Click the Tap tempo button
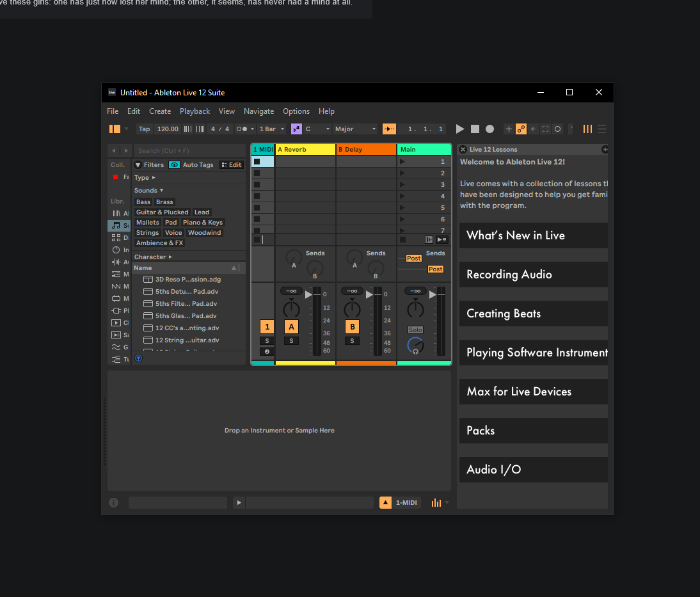700x597 pixels. (x=144, y=129)
